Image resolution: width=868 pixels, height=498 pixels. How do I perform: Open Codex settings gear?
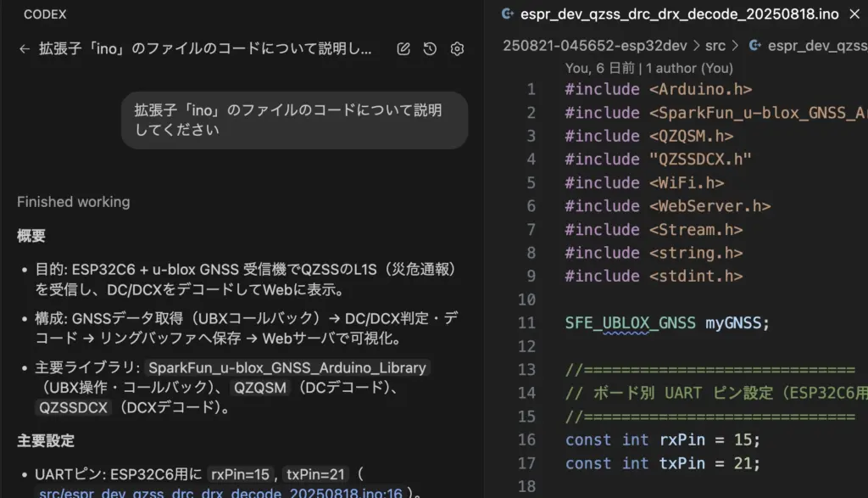click(x=457, y=48)
